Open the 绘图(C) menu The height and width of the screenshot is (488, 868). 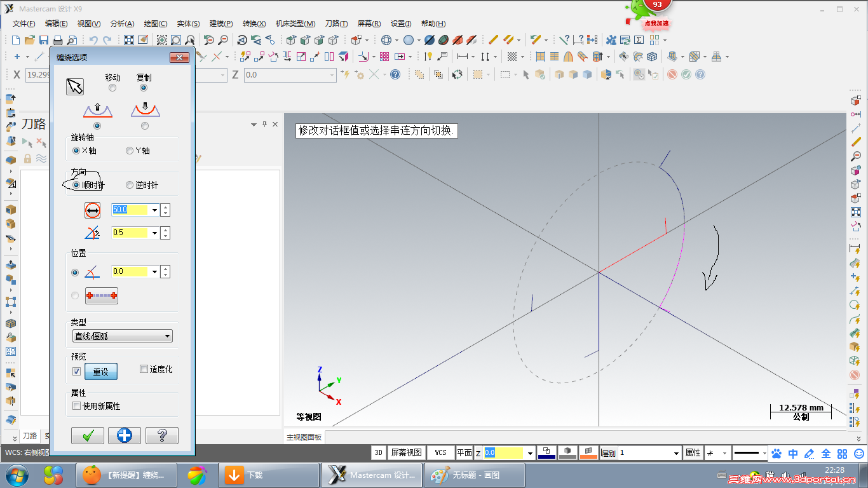[x=156, y=24]
